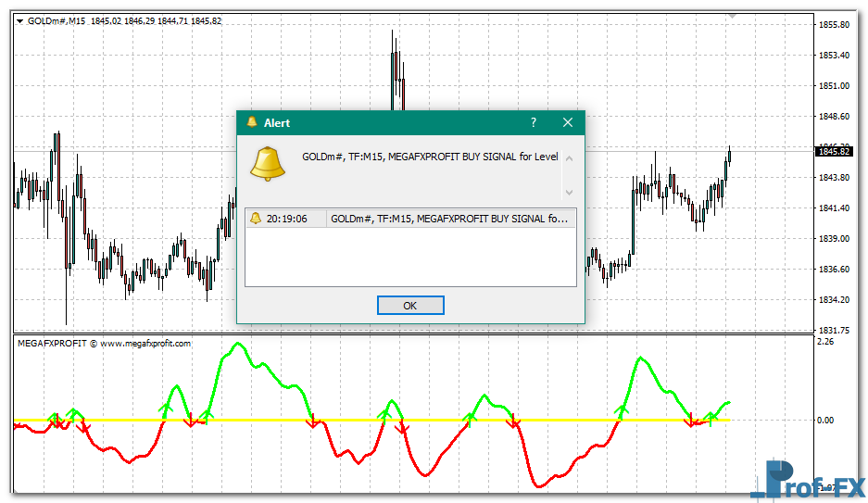Click the current price label 1845.82
The width and height of the screenshot is (868, 503).
click(831, 151)
